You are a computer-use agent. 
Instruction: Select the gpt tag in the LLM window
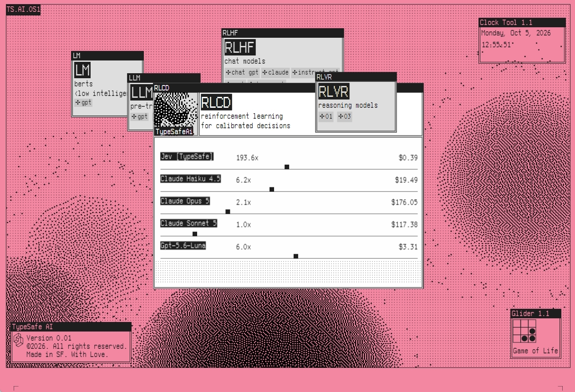click(140, 116)
